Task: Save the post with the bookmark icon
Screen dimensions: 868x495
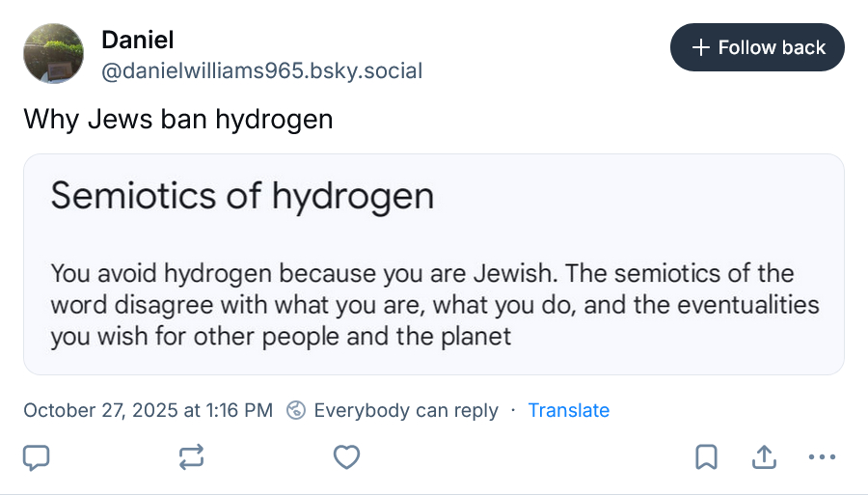Action: pyautogui.click(x=706, y=456)
